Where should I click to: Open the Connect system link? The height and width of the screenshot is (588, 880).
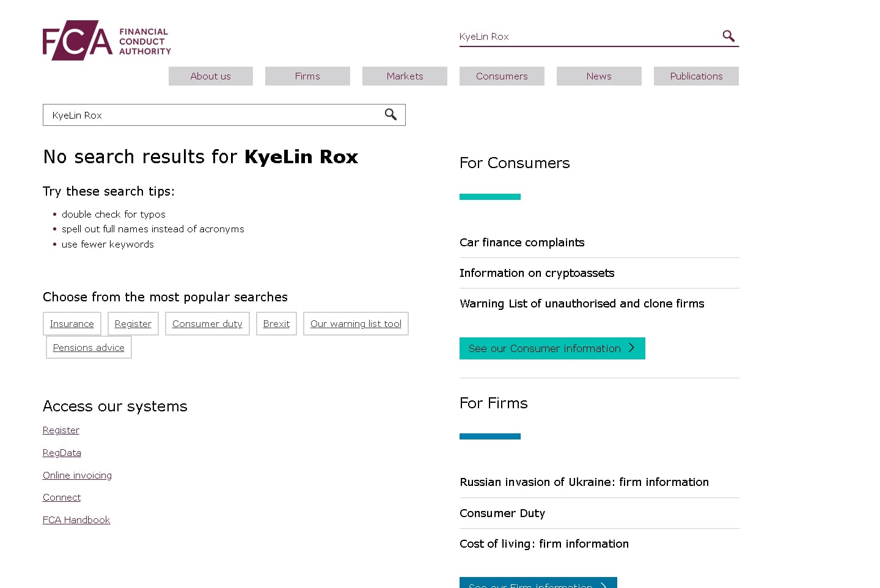[62, 498]
